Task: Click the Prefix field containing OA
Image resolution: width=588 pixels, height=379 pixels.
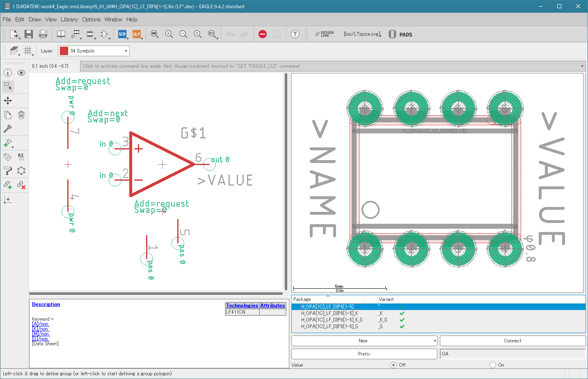Action: tap(512, 354)
